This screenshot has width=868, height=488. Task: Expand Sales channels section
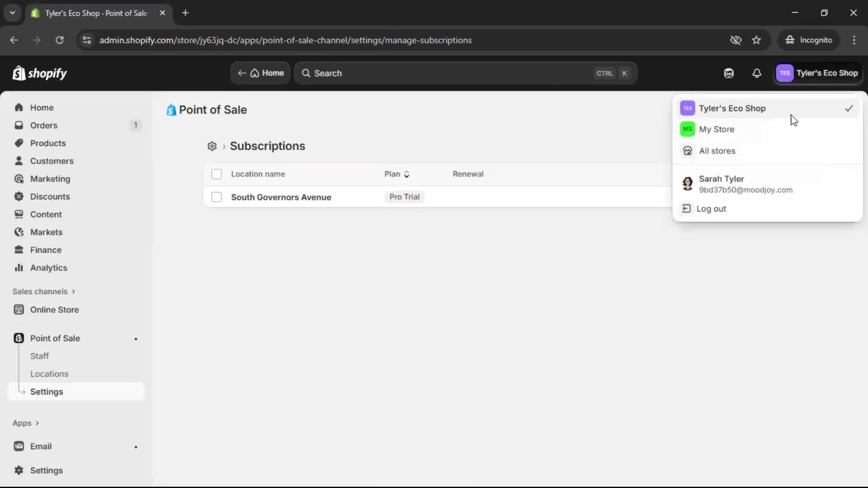(x=44, y=291)
